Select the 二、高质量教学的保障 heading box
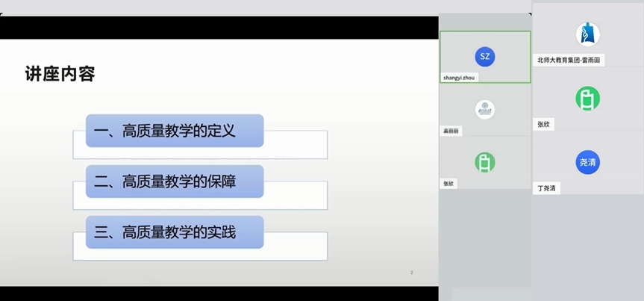The image size is (644, 301). click(175, 181)
